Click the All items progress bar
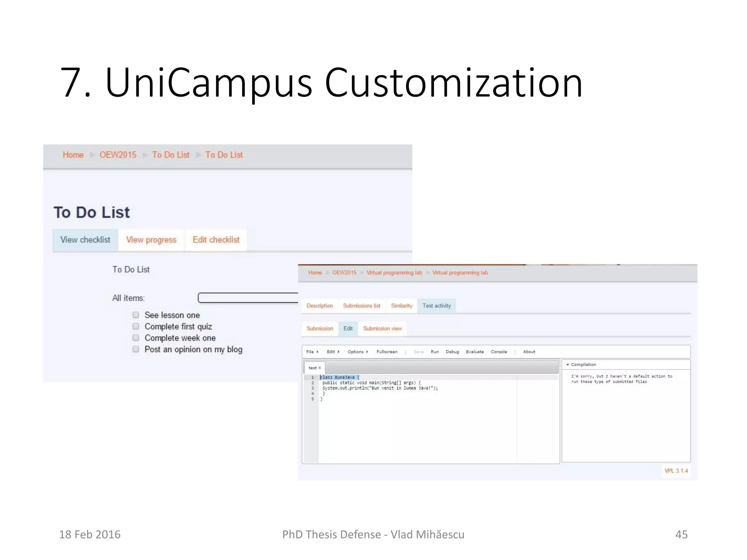The width and height of the screenshot is (747, 560). coord(248,298)
